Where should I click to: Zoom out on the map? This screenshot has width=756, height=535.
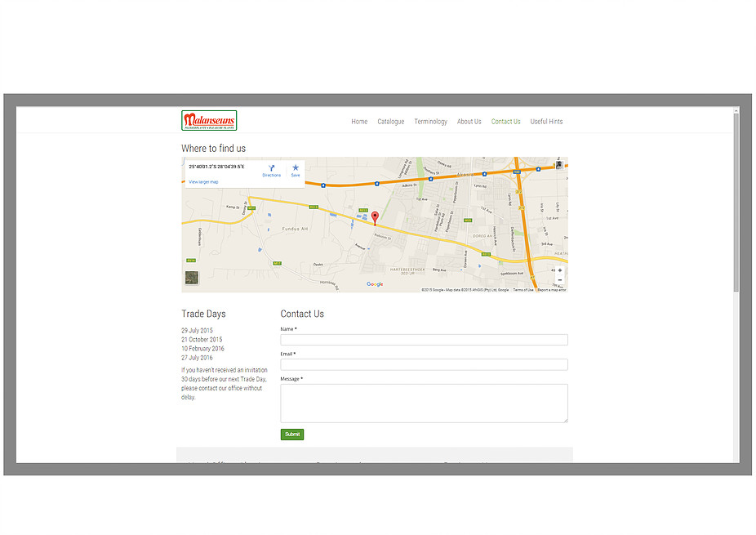pyautogui.click(x=559, y=280)
